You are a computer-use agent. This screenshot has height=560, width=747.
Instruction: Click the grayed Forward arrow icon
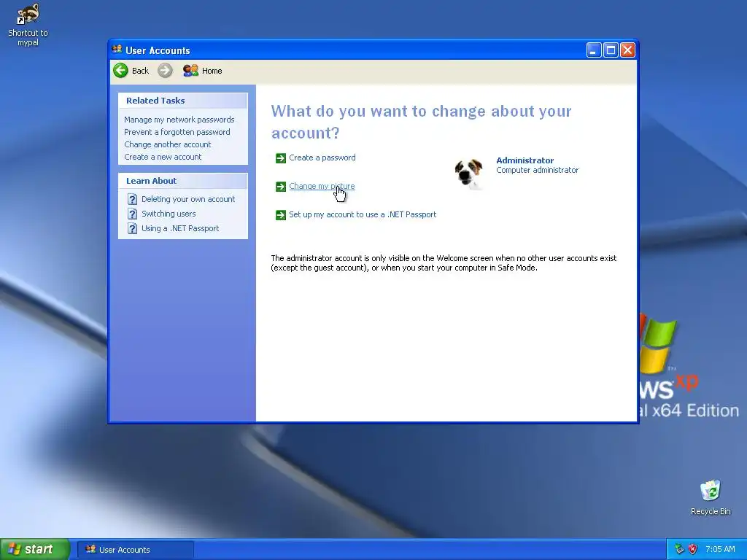[165, 71]
